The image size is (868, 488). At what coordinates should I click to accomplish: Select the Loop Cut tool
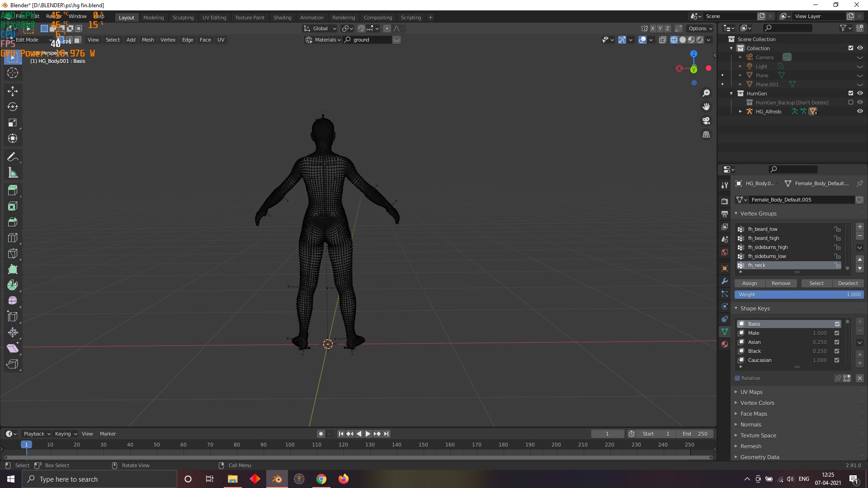(x=13, y=238)
